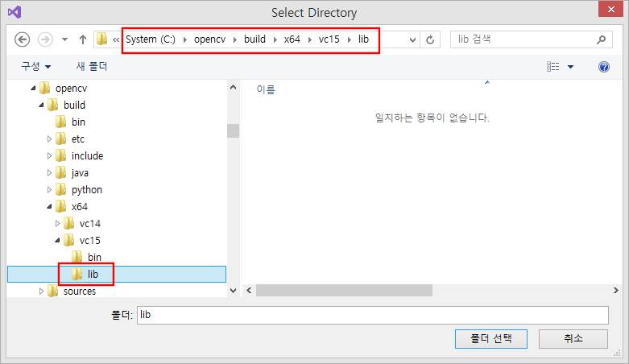Screen dimensions: 629x364
Task: Click 새 폴더 to create new folder
Action: pyautogui.click(x=92, y=67)
